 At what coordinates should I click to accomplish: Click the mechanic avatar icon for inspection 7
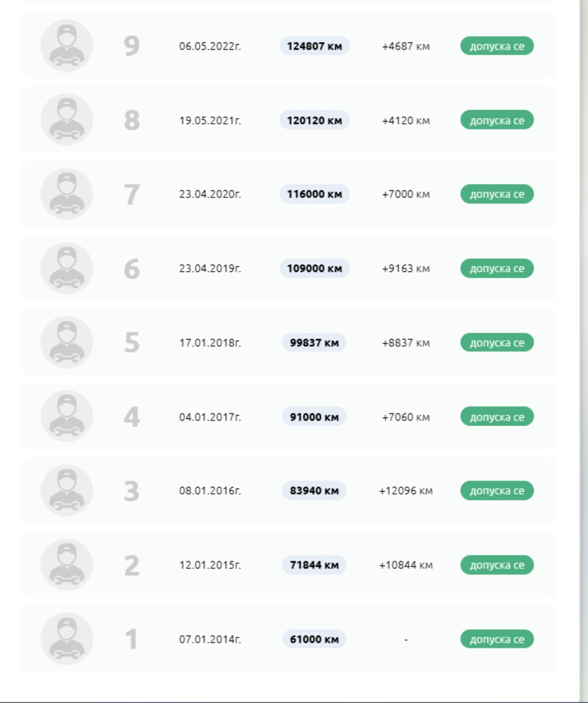(x=67, y=194)
